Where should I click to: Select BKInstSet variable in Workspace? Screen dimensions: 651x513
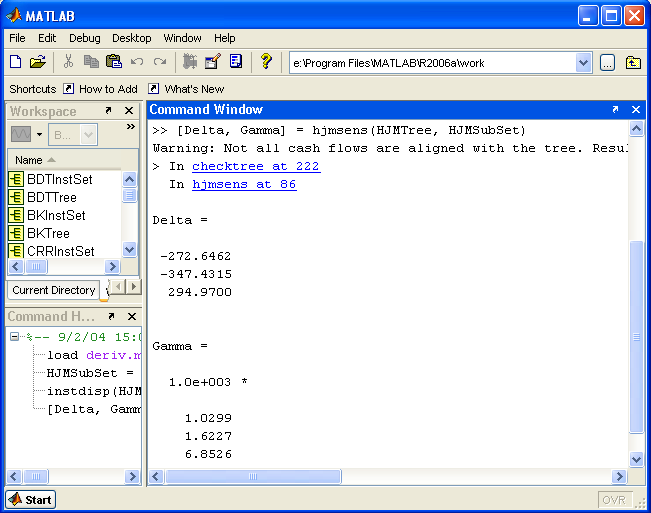pos(56,215)
